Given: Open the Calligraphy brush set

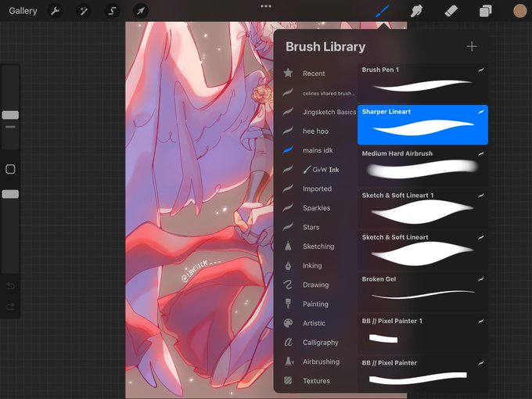Looking at the screenshot, I should click(320, 343).
